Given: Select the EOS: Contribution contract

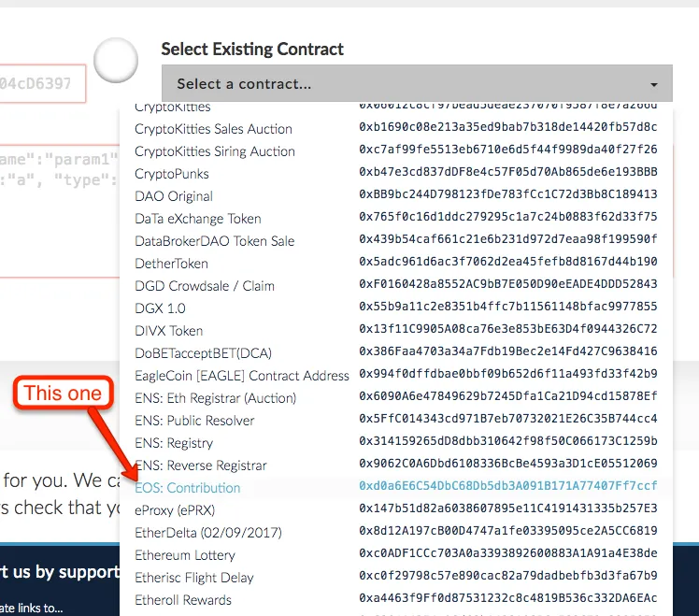Looking at the screenshot, I should point(187,488).
